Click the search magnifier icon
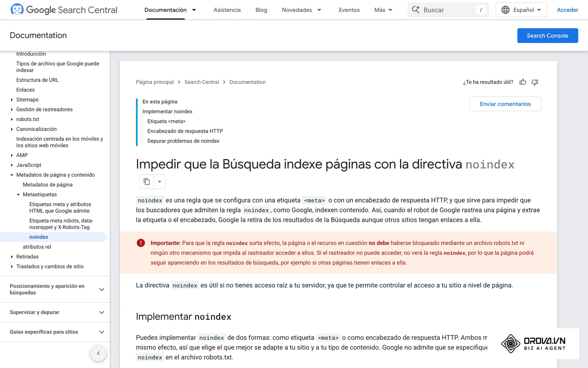This screenshot has width=588, height=368. pos(416,10)
